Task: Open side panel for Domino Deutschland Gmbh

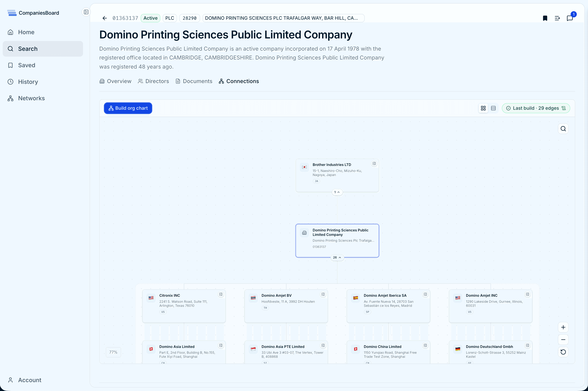Action: (x=528, y=345)
